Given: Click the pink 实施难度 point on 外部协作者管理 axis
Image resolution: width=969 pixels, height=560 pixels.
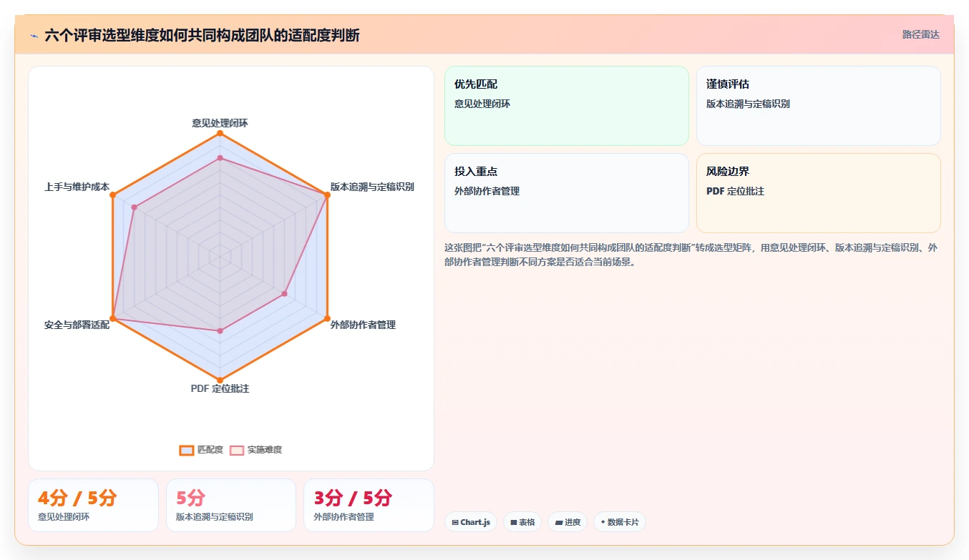Looking at the screenshot, I should click(x=284, y=293).
